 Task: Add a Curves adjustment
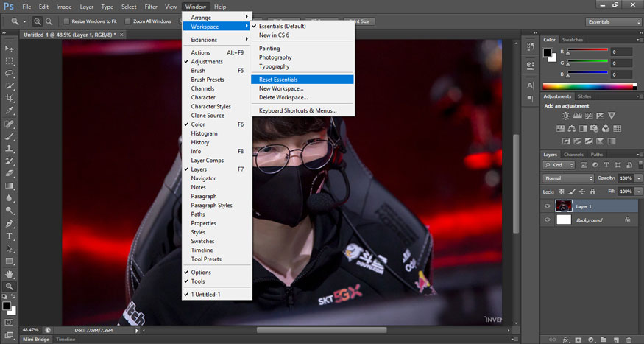(589, 116)
